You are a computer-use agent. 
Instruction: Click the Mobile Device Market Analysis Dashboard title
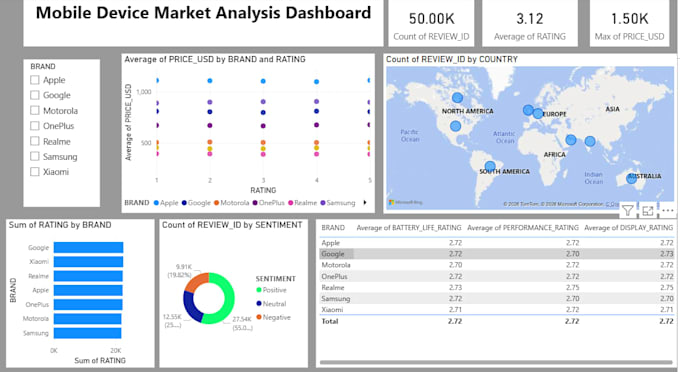click(x=203, y=13)
